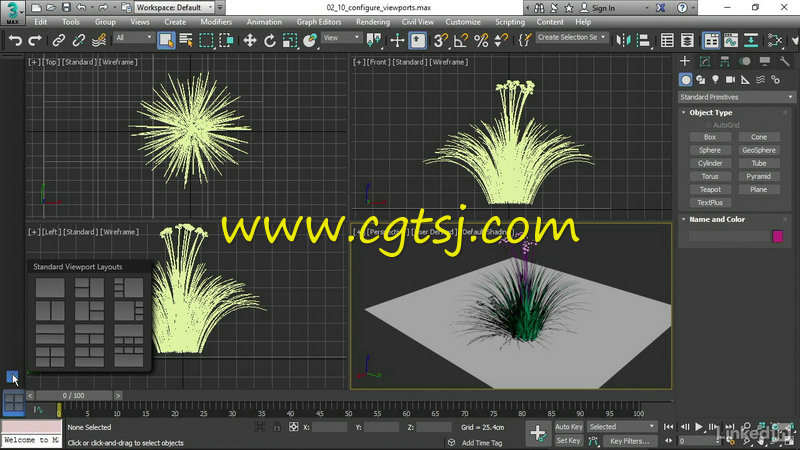Viewport: 800px width, 450px height.
Task: Play the animation
Action: 698,427
